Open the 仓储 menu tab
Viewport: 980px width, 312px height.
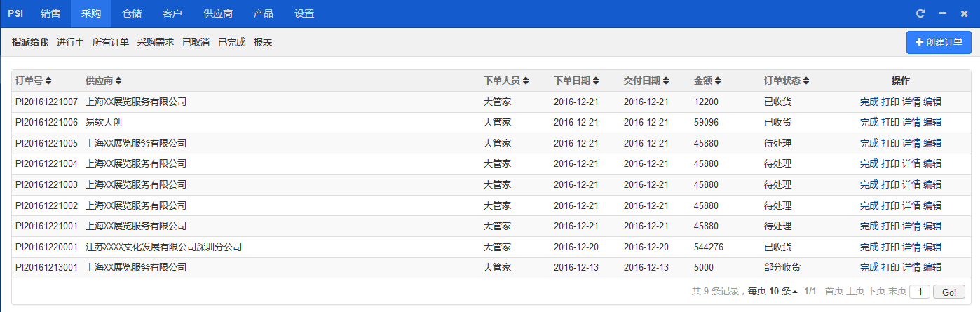(132, 13)
